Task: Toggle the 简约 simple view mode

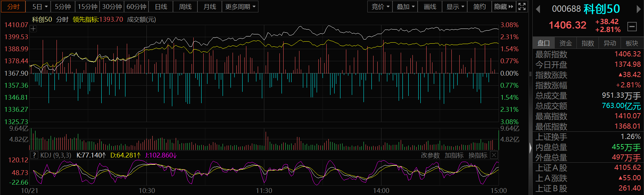Action: [479, 7]
